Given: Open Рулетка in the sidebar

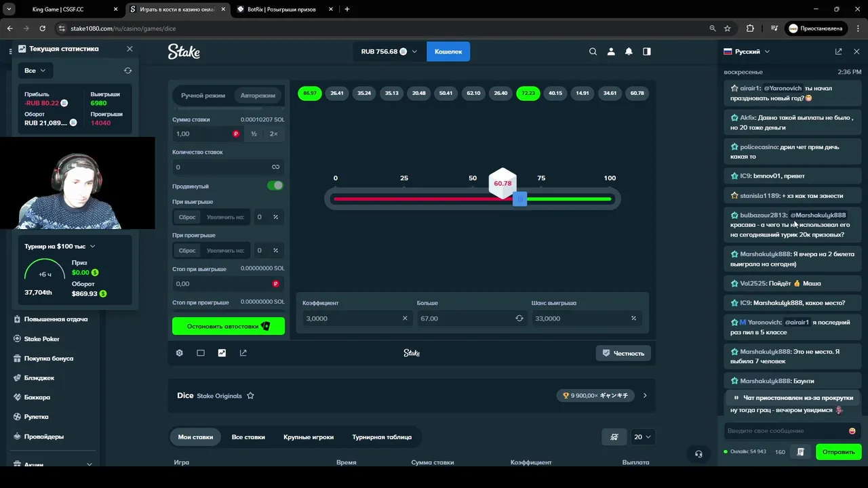Looking at the screenshot, I should click(x=36, y=417).
